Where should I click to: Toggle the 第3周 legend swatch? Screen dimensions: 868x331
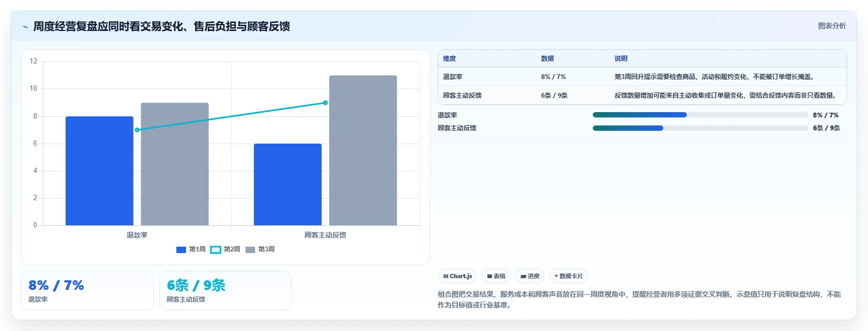point(250,249)
